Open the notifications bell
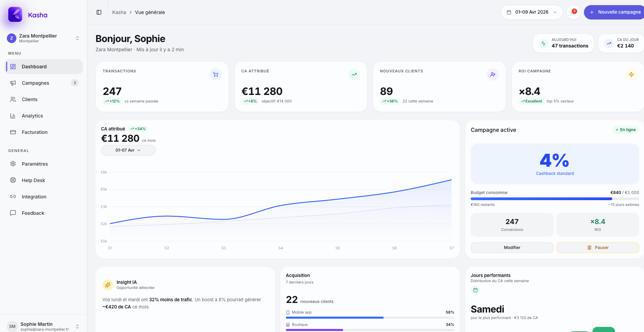 point(573,12)
